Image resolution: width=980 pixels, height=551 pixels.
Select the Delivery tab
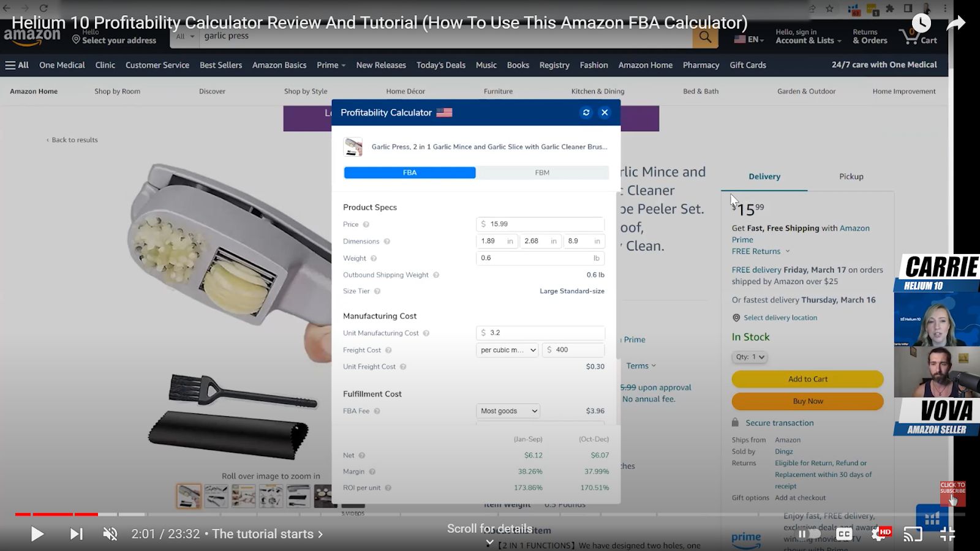point(764,176)
